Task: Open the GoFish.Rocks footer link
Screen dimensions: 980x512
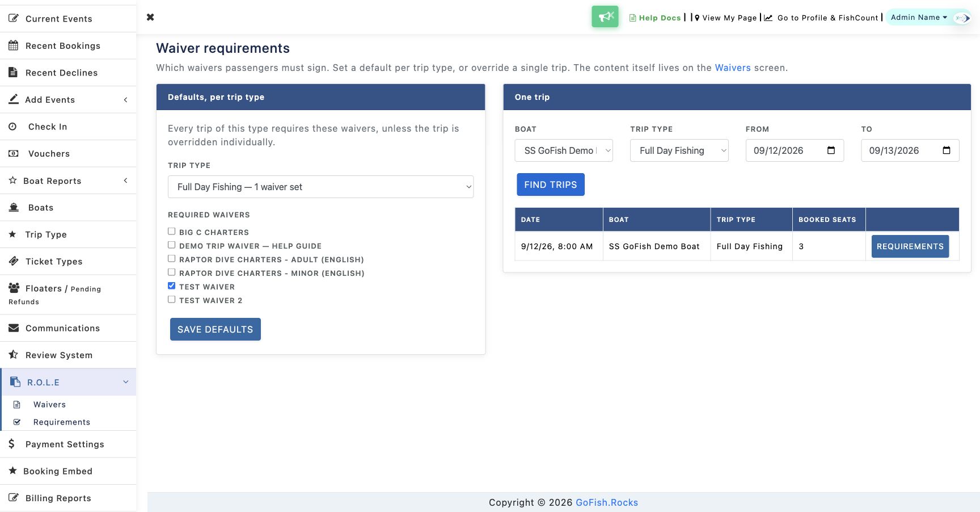Action: (607, 502)
